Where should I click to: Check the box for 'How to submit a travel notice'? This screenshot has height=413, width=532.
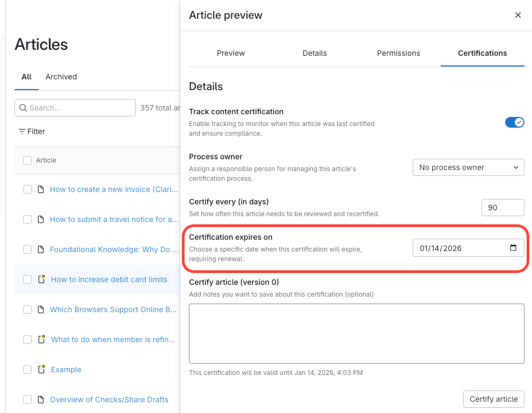coord(27,219)
